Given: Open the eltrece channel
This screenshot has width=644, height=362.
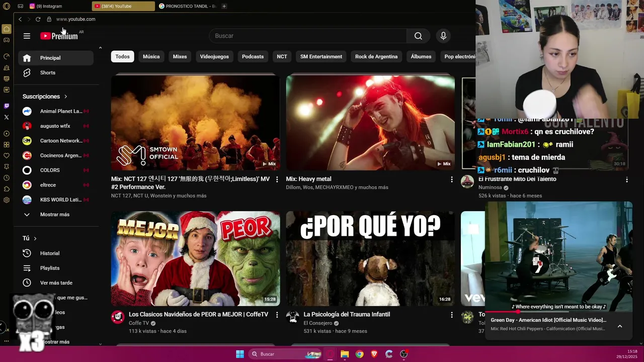Looking at the screenshot, I should tap(56, 185).
